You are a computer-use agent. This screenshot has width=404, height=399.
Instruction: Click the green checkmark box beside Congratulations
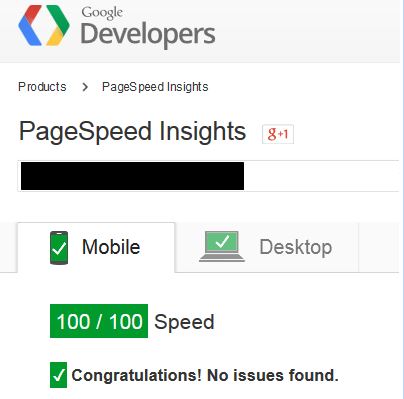58,375
